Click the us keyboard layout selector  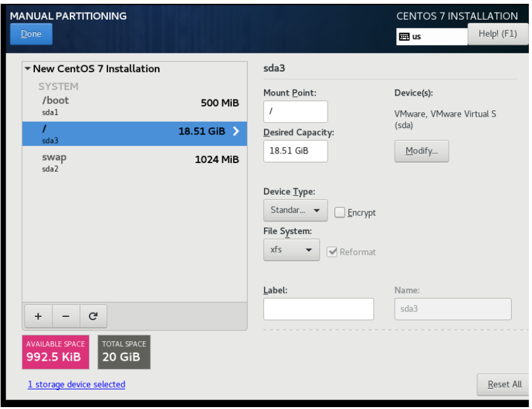click(x=432, y=37)
